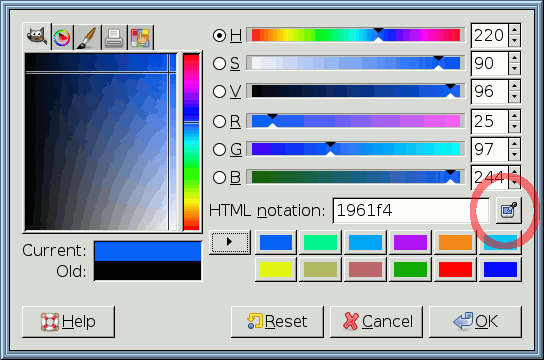Select the H hue radio button
Image resolution: width=544 pixels, height=360 pixels.
(x=219, y=35)
